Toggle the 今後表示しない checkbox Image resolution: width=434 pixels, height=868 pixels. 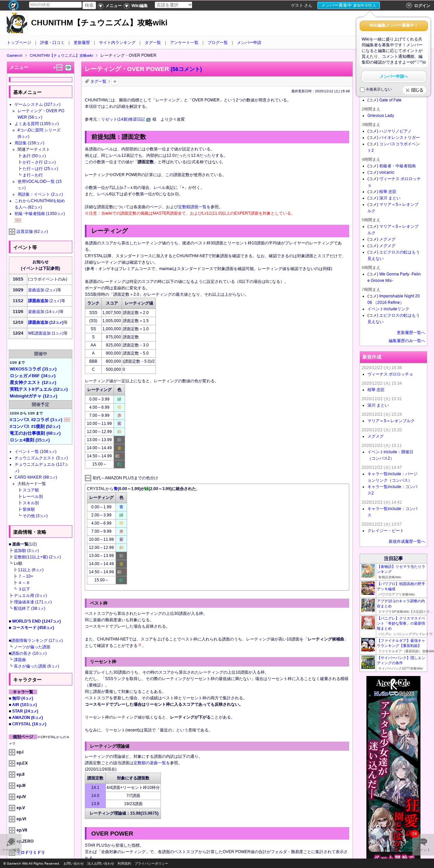[362, 90]
